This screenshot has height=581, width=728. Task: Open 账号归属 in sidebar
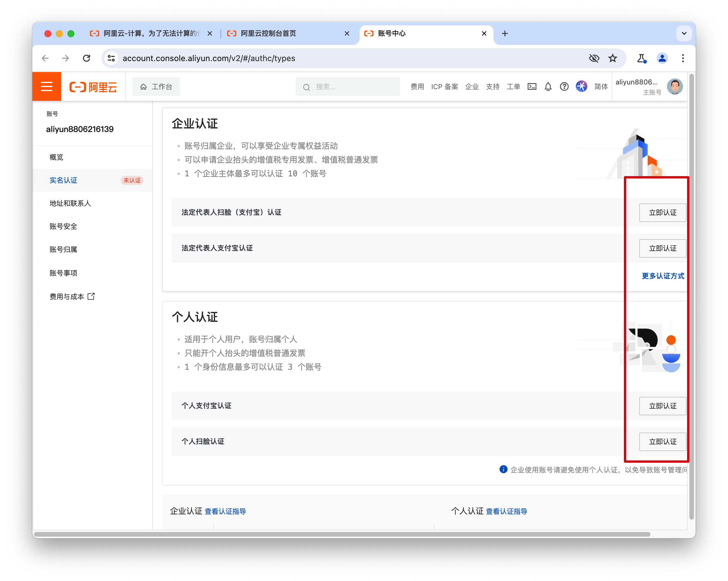(63, 250)
